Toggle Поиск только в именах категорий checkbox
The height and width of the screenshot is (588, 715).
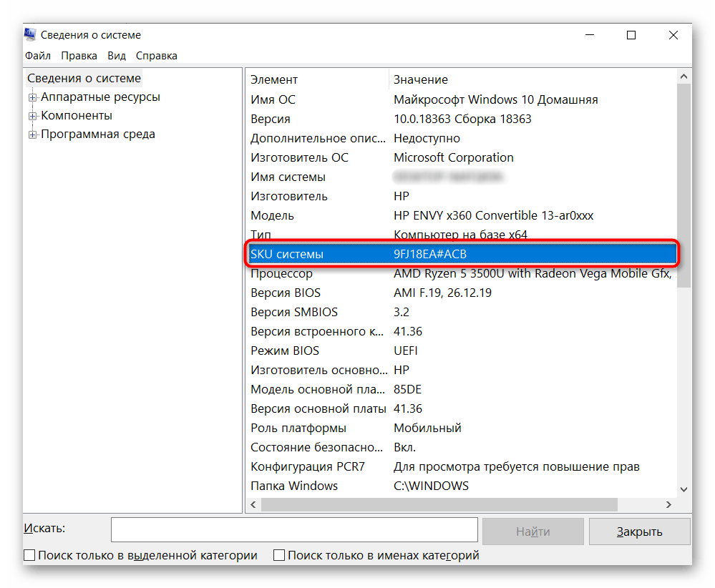tap(280, 555)
